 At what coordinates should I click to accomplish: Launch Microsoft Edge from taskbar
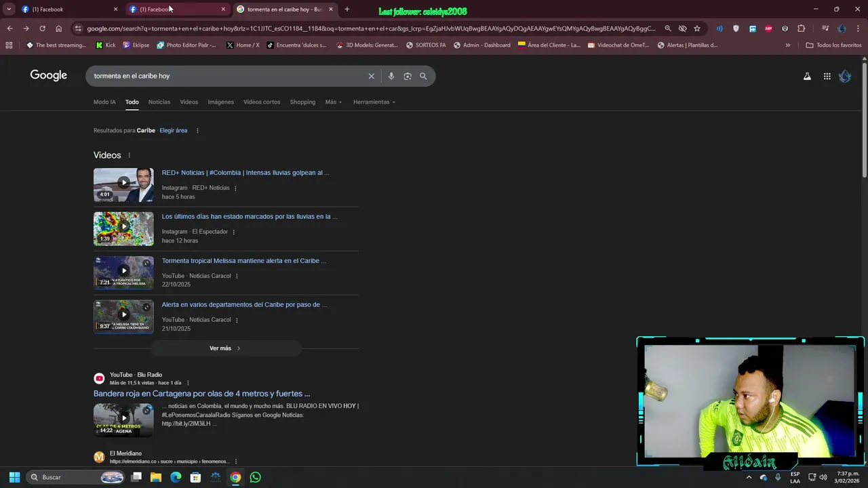[x=176, y=477]
